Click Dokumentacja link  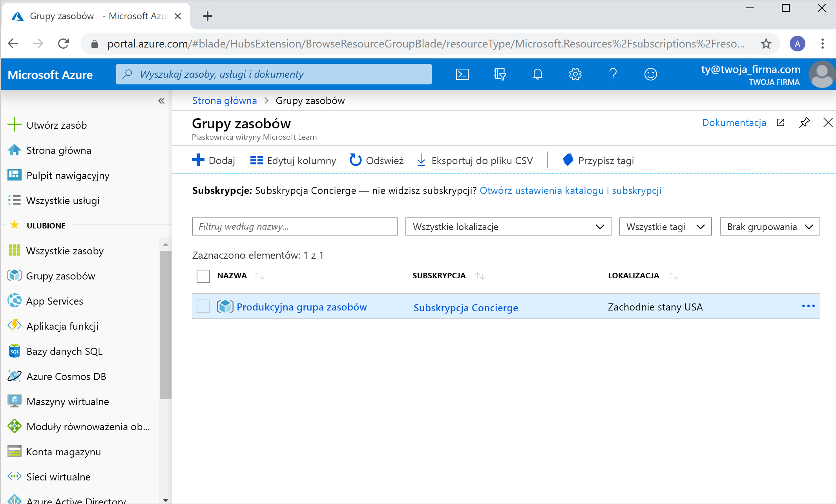click(734, 122)
